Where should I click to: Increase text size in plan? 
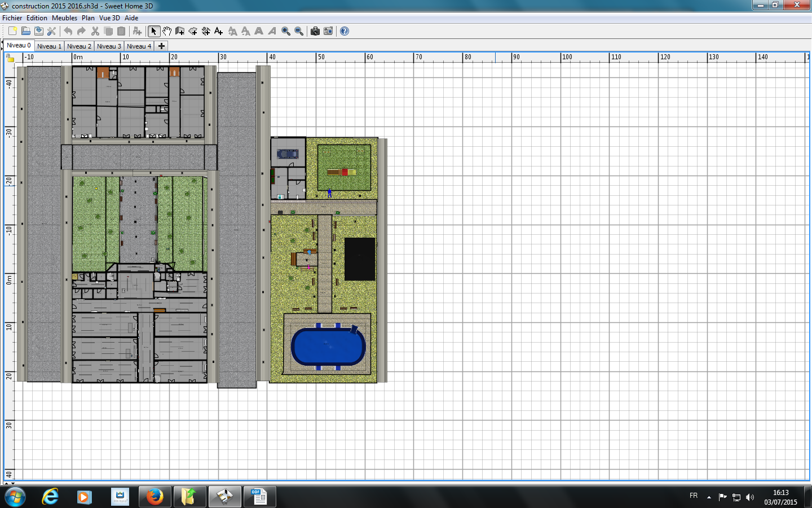(x=232, y=31)
